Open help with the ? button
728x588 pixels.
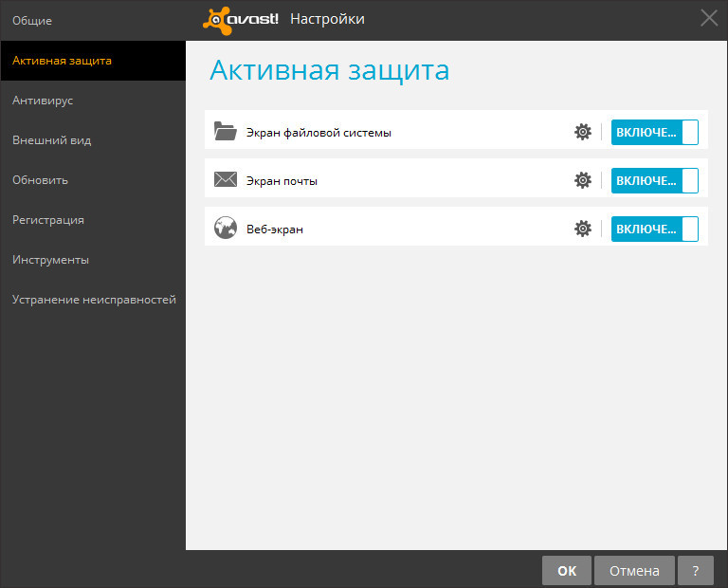(x=696, y=570)
